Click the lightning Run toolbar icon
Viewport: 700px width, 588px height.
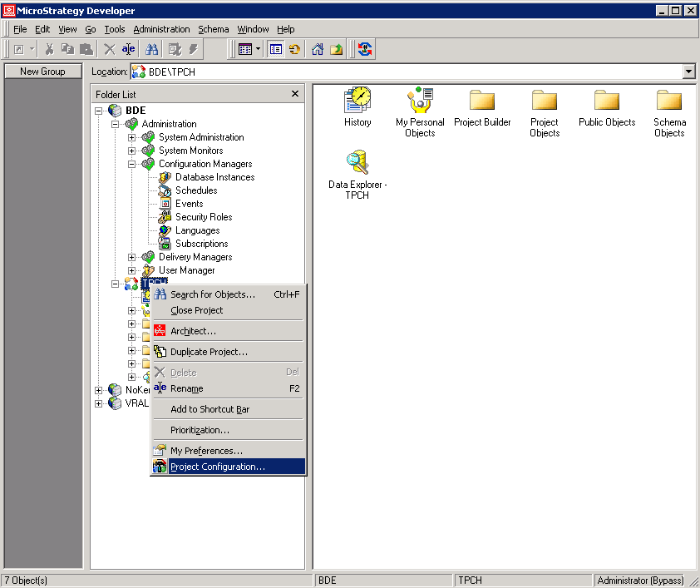coord(194,49)
